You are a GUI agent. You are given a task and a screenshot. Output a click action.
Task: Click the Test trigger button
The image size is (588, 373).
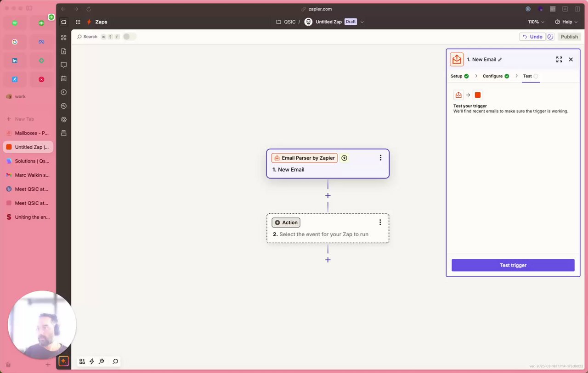tap(513, 265)
